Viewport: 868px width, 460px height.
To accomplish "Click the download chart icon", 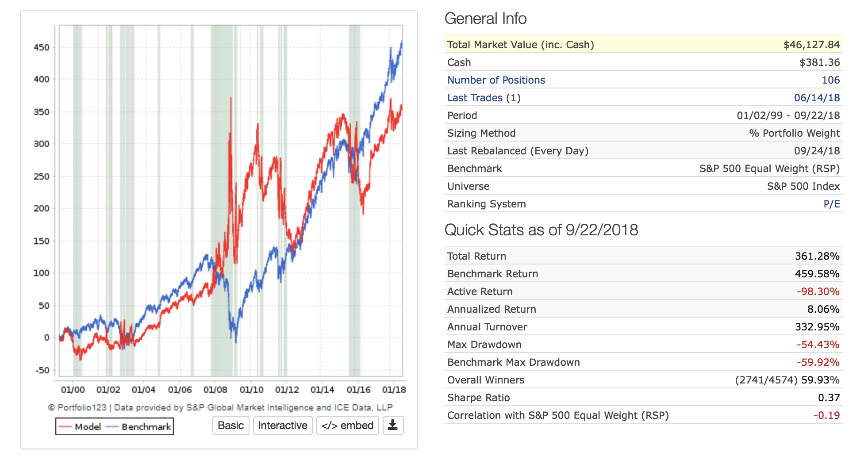I will coord(393,425).
